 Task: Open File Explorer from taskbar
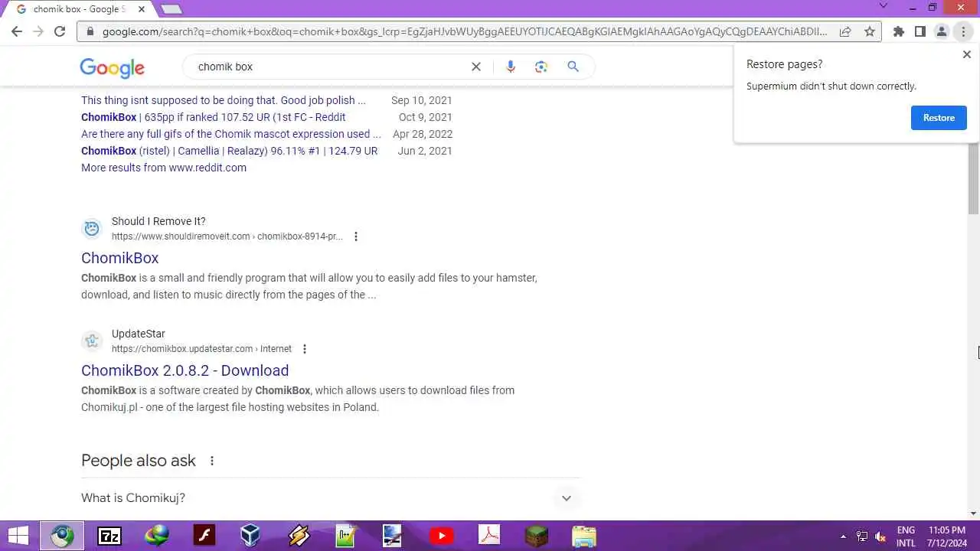tap(583, 536)
